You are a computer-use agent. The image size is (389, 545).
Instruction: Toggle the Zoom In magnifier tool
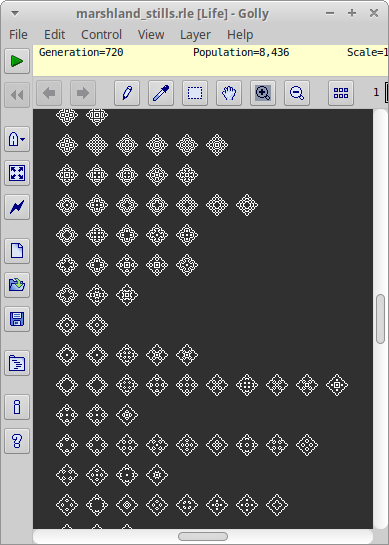point(263,93)
